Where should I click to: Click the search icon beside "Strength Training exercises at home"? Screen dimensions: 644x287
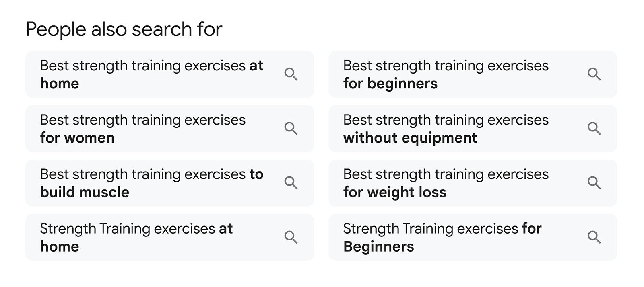pyautogui.click(x=291, y=238)
